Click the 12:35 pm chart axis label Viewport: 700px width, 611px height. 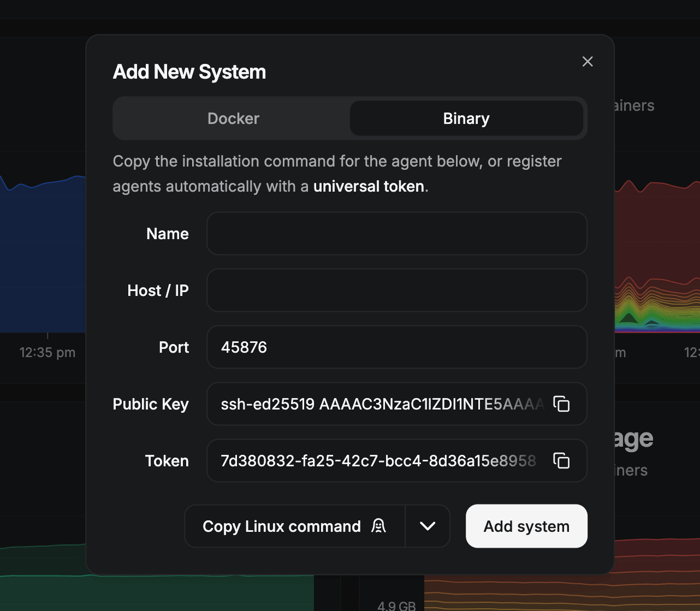[x=48, y=353]
